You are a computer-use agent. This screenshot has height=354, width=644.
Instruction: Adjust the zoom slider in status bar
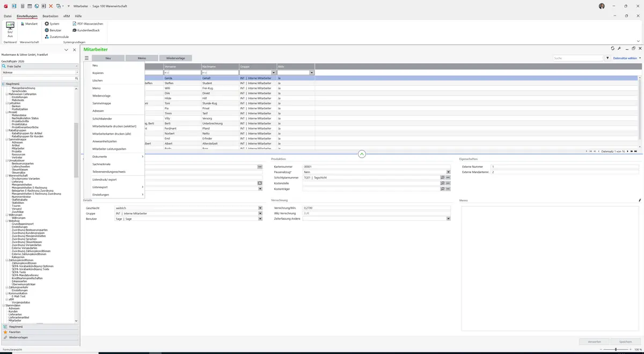(x=615, y=350)
